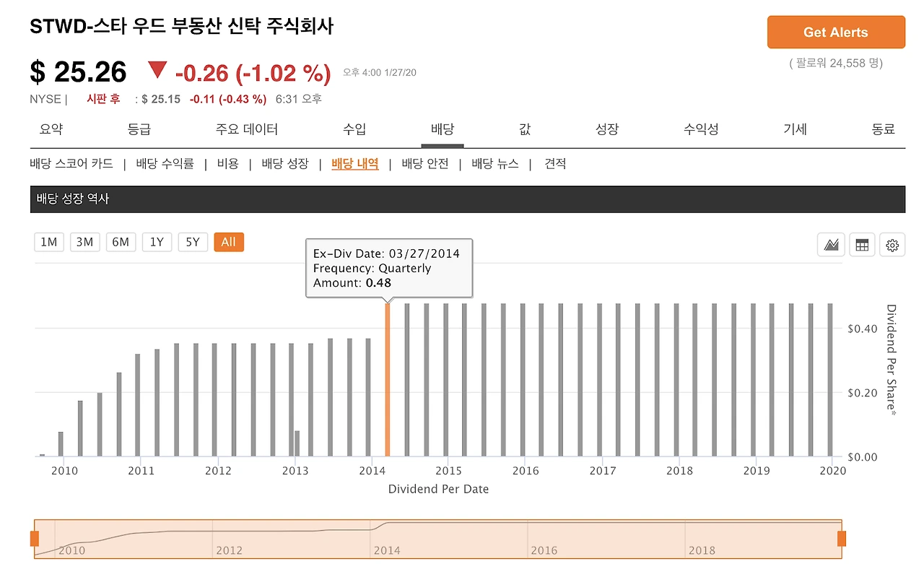Open the 동료 tab

click(884, 129)
